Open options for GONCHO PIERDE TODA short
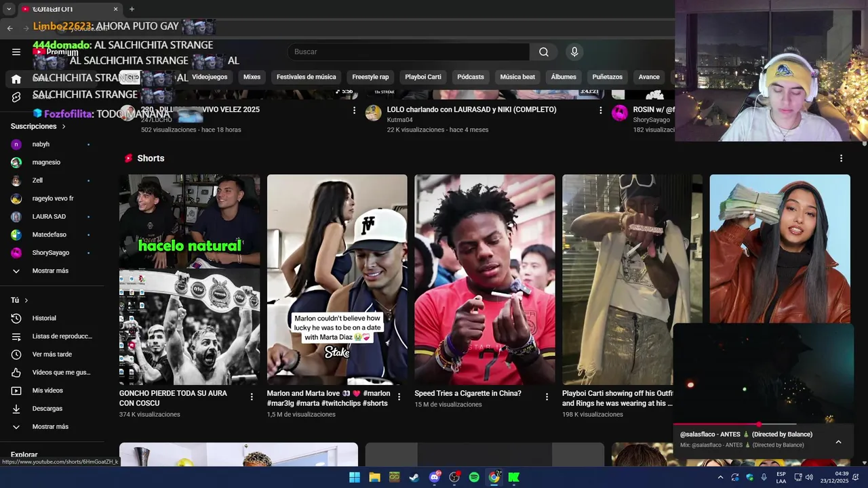This screenshot has width=868, height=488. [252, 396]
